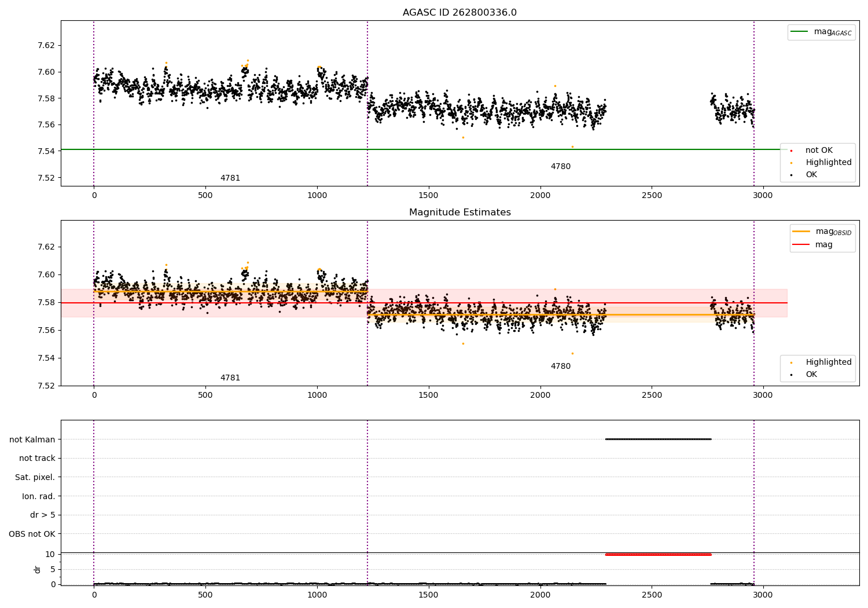Click the "Sat. pixel." row label
The width and height of the screenshot is (868, 608).
(x=35, y=478)
